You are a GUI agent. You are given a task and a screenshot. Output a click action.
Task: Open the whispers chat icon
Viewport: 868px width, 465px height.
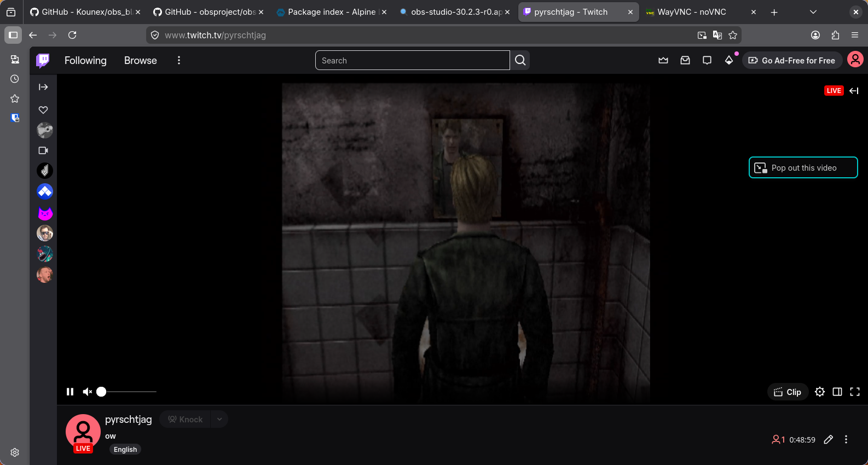[x=707, y=60]
